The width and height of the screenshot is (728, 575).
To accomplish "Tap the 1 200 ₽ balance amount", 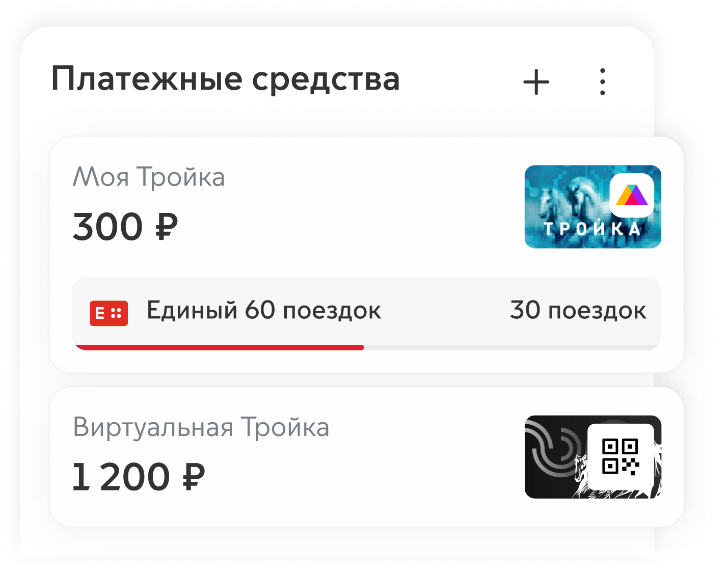I will point(139,477).
